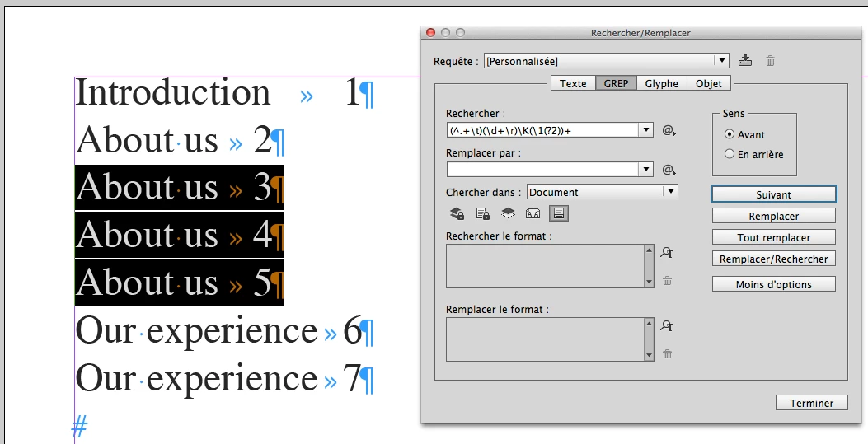The width and height of the screenshot is (868, 444).
Task: Click the highlighted 'About us » 4' line
Action: click(x=180, y=235)
